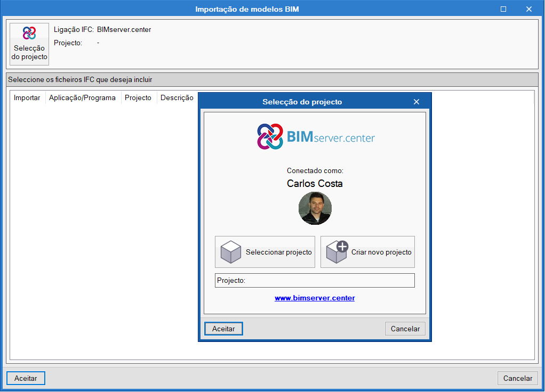Click Cancelar in the main import window

(x=518, y=378)
